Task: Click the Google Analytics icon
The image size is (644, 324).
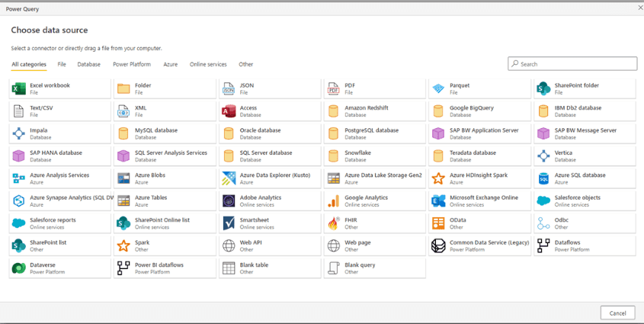Action: pyautogui.click(x=334, y=200)
